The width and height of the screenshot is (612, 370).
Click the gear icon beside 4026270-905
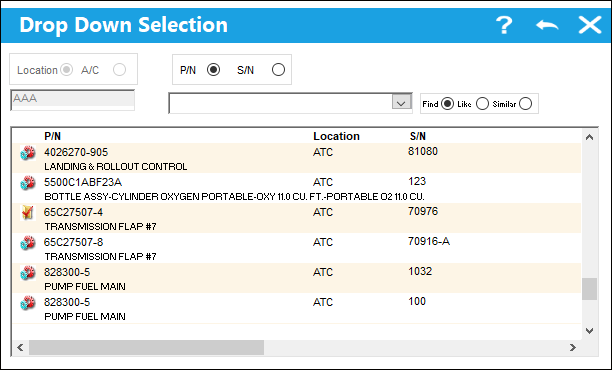(28, 153)
